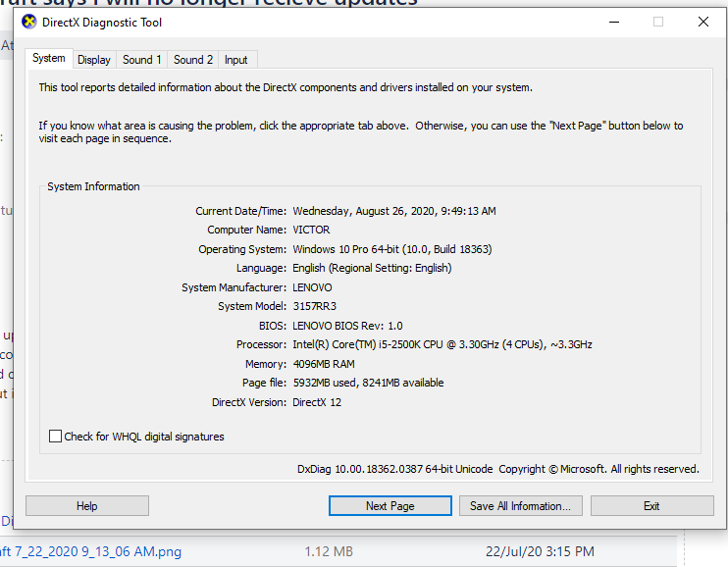The height and width of the screenshot is (567, 728).
Task: Select the Input tab
Action: point(235,60)
